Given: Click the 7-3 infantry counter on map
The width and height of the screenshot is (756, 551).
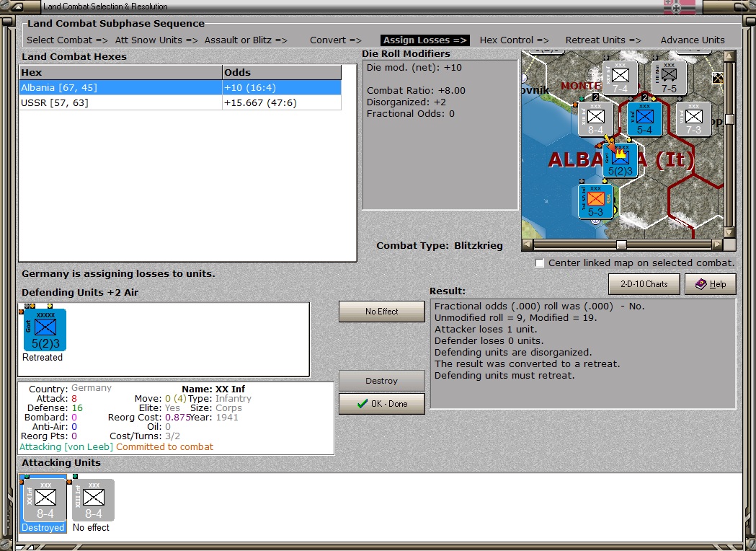Looking at the screenshot, I should (693, 119).
